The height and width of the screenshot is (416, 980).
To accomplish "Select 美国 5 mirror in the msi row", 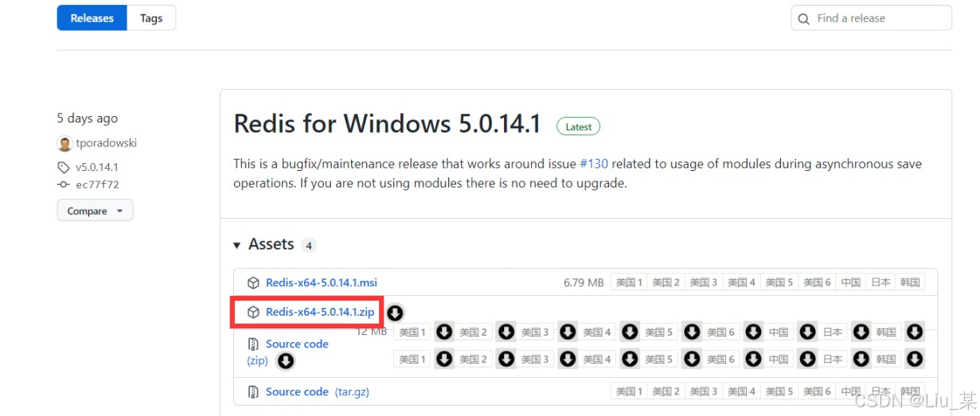I will [779, 282].
